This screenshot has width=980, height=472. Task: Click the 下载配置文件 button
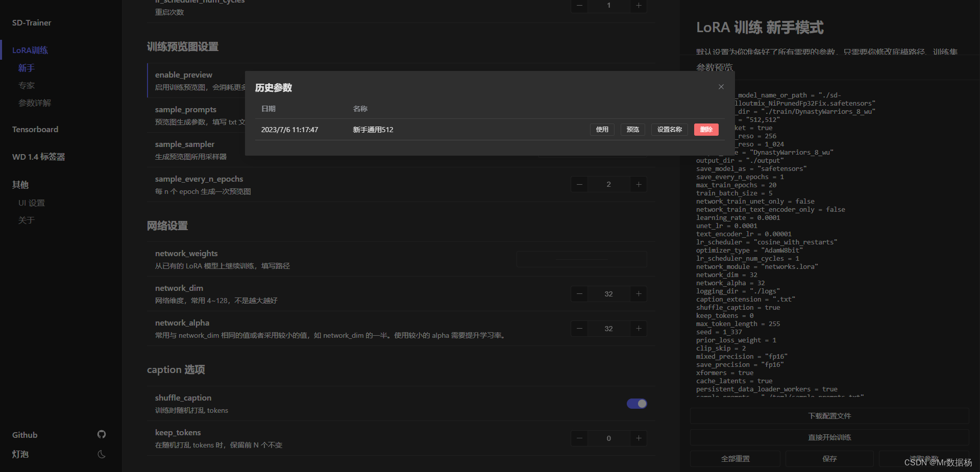pos(829,416)
